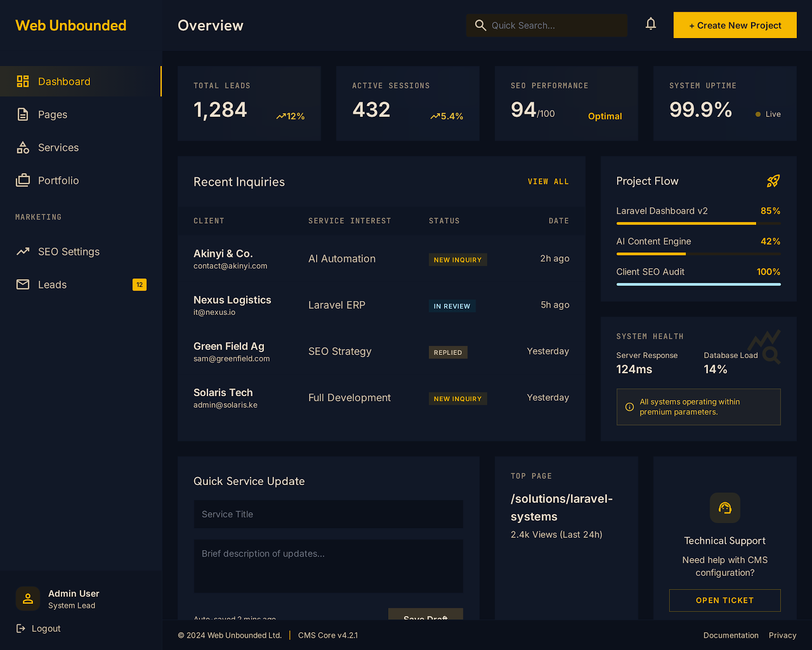
Task: Click the IN REVIEW status badge
Action: pyautogui.click(x=452, y=306)
